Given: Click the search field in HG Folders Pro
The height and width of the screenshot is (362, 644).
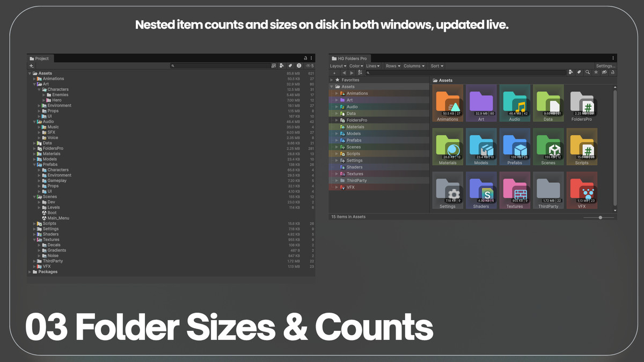Looking at the screenshot, I should (466, 72).
